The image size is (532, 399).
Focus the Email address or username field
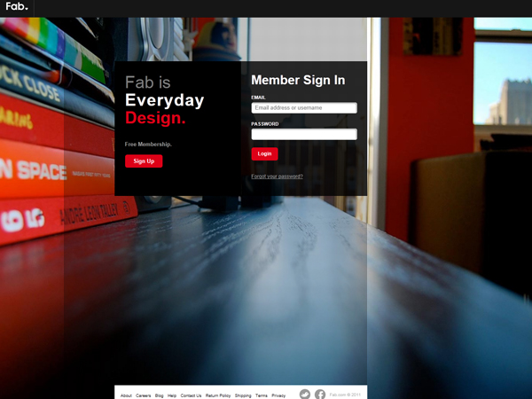[x=304, y=108]
